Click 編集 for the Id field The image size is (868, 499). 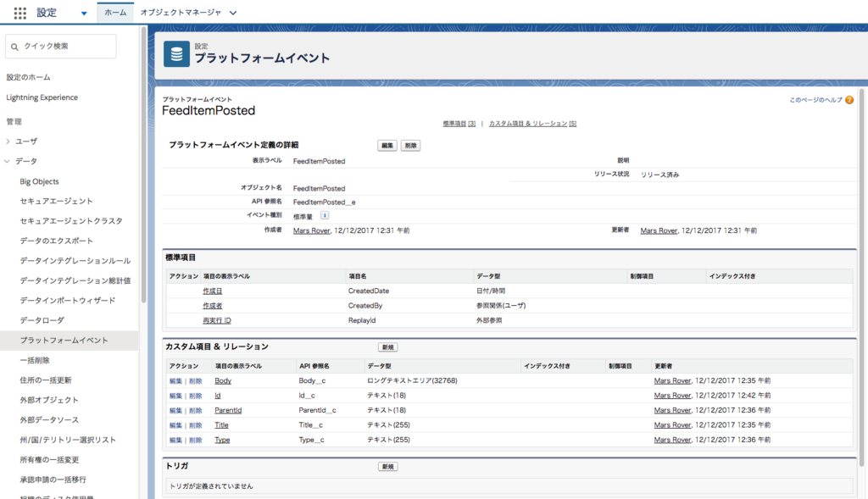click(175, 396)
